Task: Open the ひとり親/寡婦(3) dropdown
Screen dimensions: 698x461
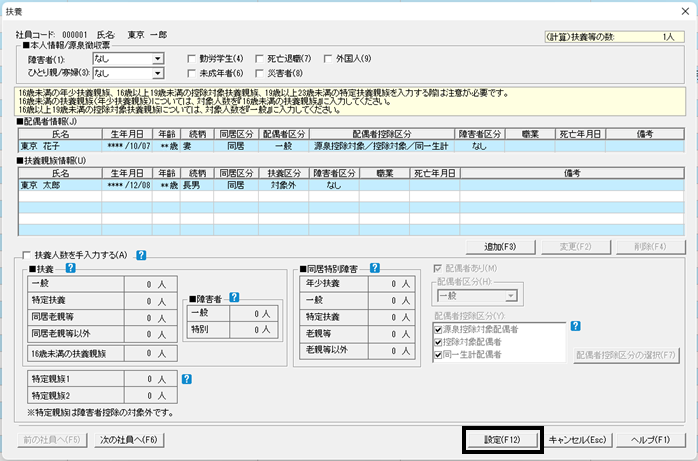Action: tap(158, 73)
